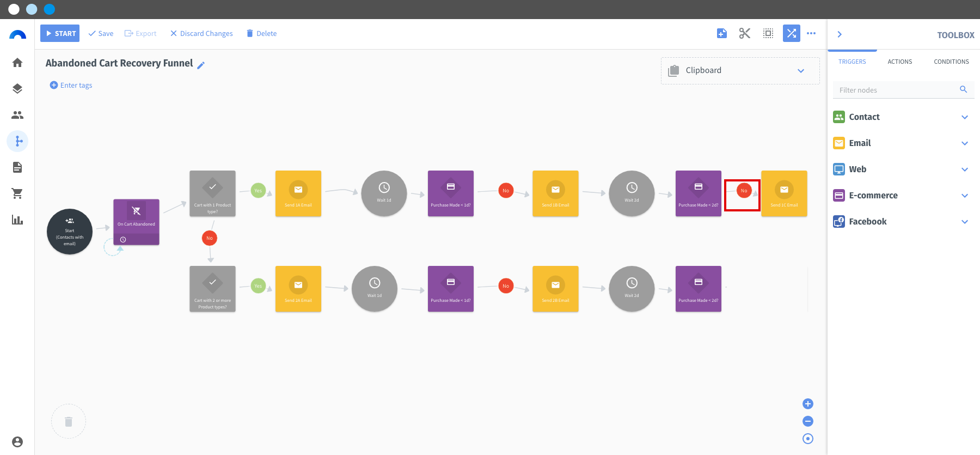Click the pencil icon to rename funnel

click(x=201, y=65)
